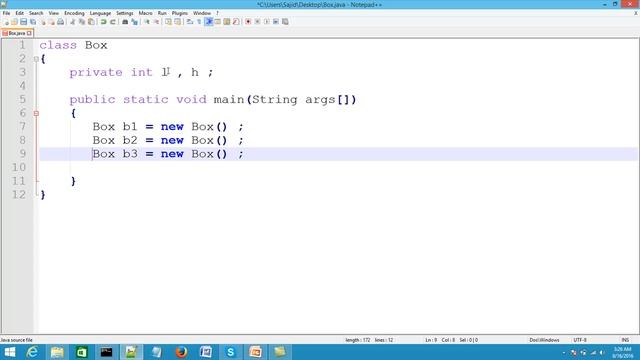
Task: Click line number 5 in margin
Action: pyautogui.click(x=22, y=99)
